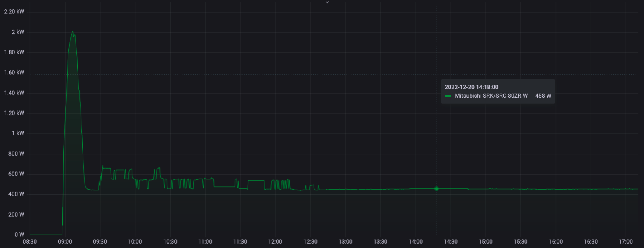Click the 13:00 time axis label
The height and width of the screenshot is (248, 644).
[x=345, y=242]
